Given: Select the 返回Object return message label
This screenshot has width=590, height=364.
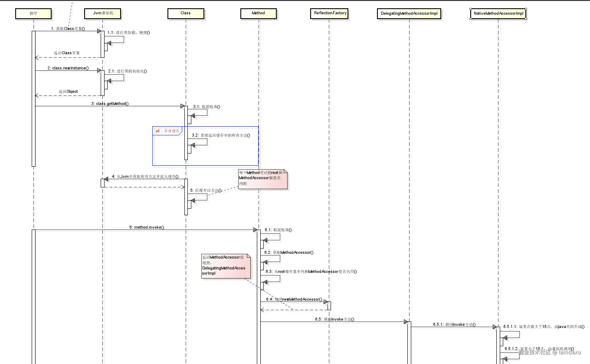Looking at the screenshot, I should [x=68, y=92].
